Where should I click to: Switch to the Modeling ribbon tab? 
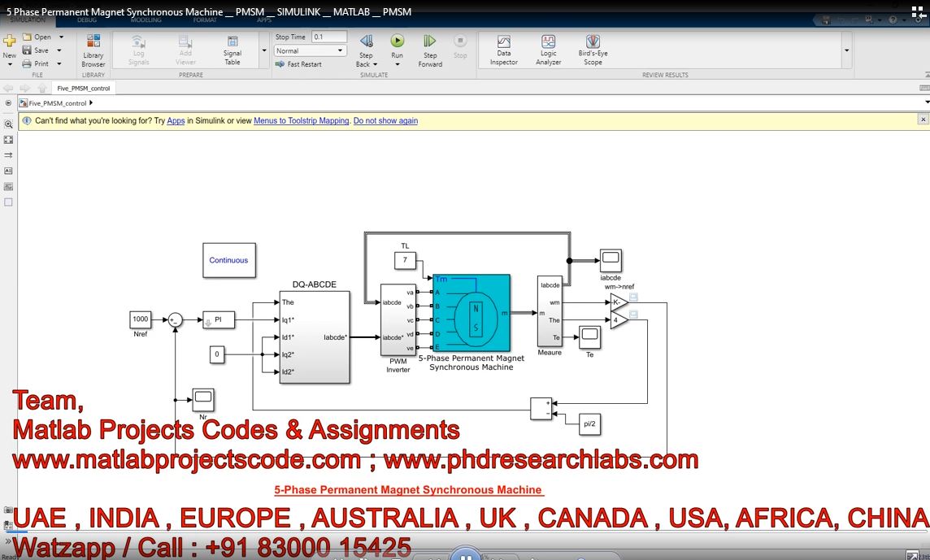click(x=141, y=20)
